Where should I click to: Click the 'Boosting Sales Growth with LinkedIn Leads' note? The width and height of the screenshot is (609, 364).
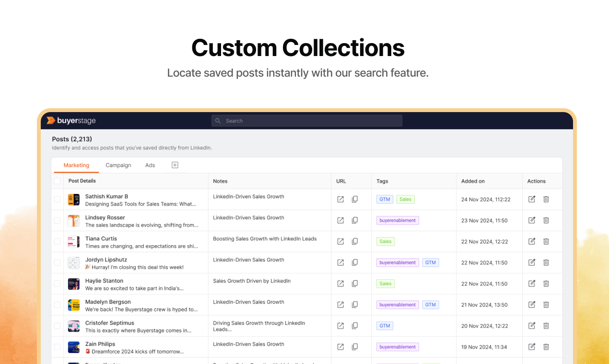(265, 239)
